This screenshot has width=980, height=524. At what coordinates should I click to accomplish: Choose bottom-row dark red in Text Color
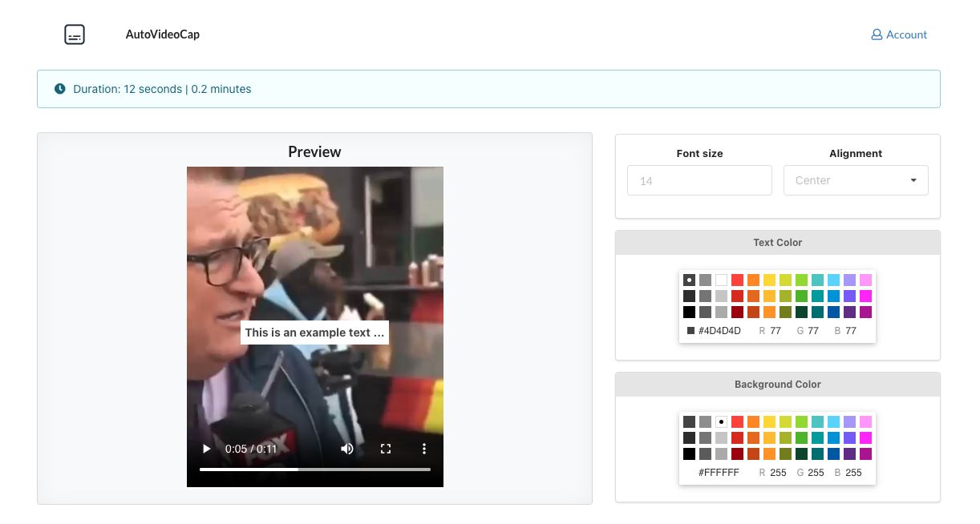737,312
